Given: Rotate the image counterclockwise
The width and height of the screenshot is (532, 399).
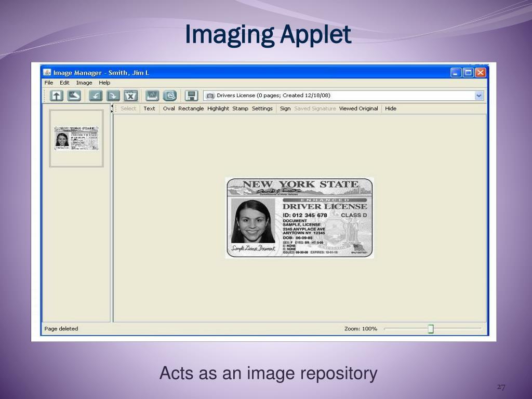Looking at the screenshot, I should coord(96,96).
